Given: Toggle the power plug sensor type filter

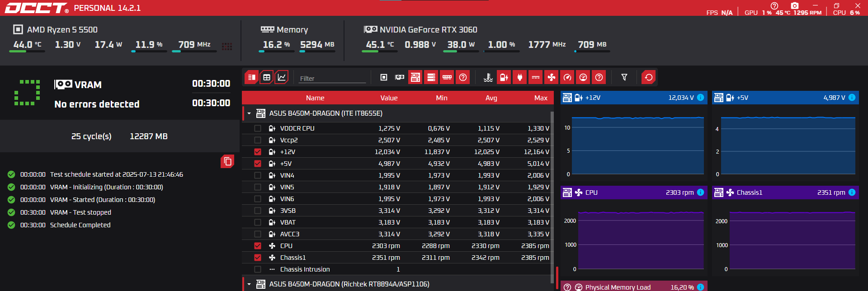Looking at the screenshot, I should [x=520, y=77].
